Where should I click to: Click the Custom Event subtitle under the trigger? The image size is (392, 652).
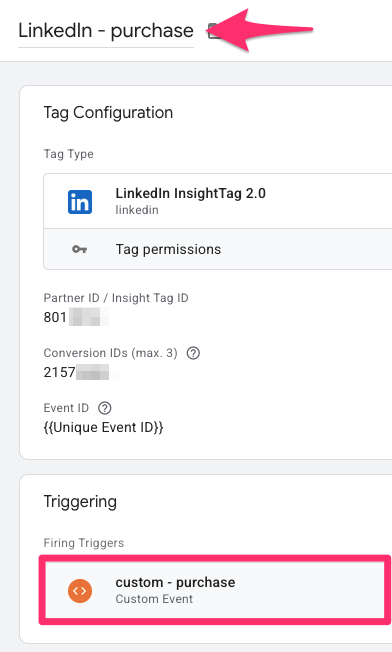pos(154,599)
